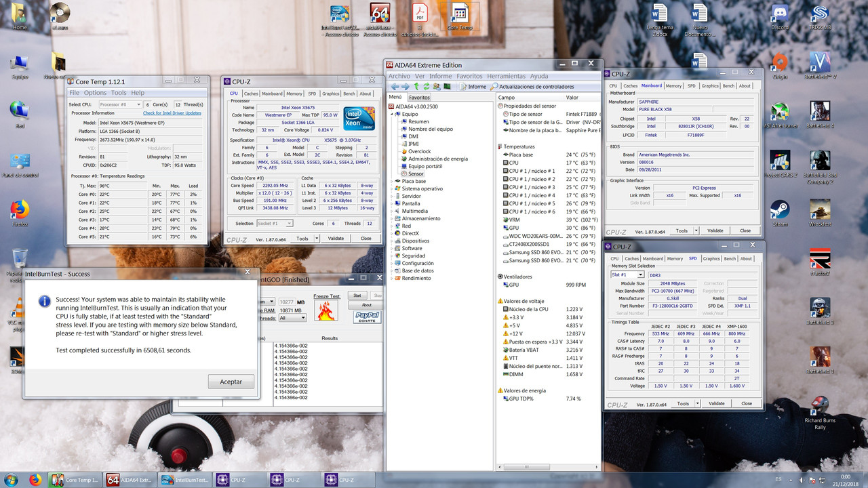868x488 pixels.
Task: Click the Start button in IntelBurnTest
Action: [x=357, y=296]
